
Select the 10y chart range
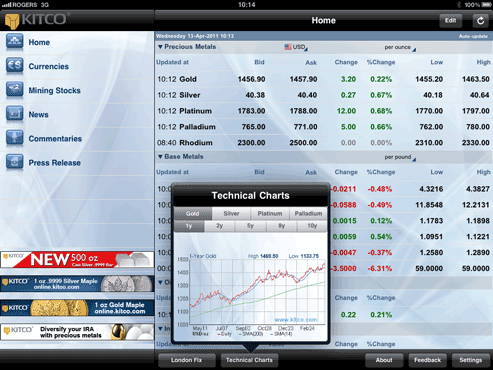pyautogui.click(x=312, y=226)
